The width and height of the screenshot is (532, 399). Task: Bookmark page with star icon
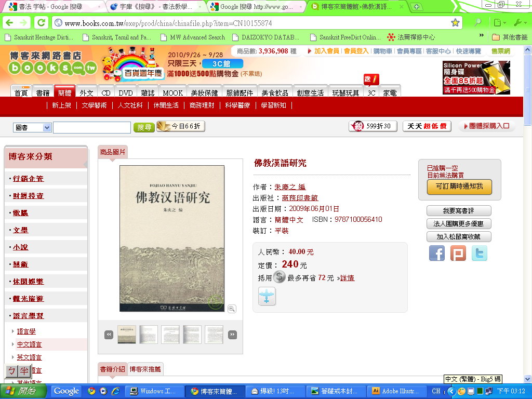pos(455,23)
